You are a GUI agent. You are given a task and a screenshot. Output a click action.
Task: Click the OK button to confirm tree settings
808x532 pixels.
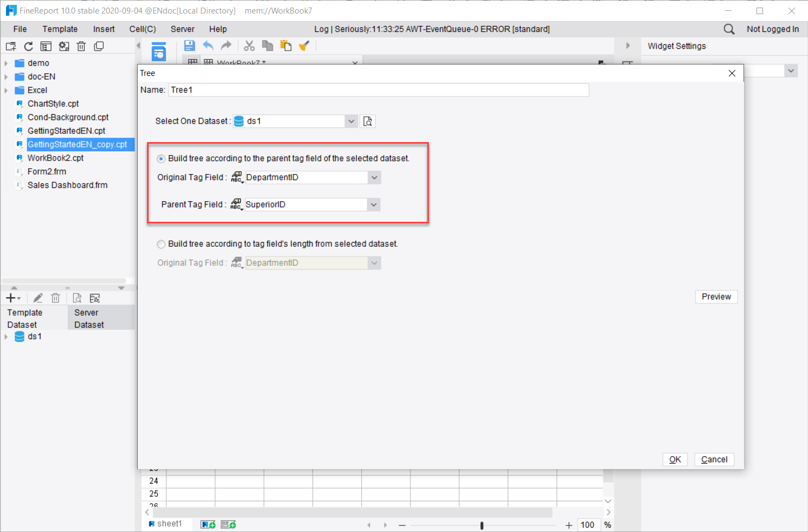tap(675, 459)
